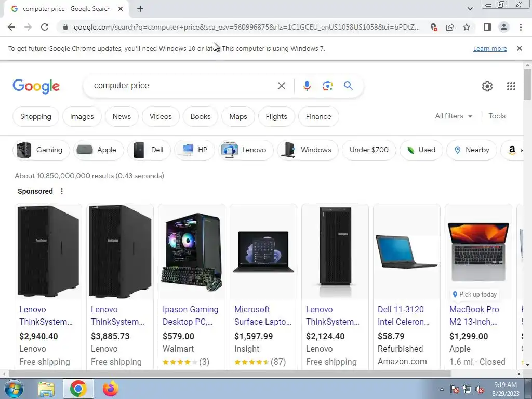Share this page via the share icon
Viewport: 532px width, 399px height.
pos(450,27)
